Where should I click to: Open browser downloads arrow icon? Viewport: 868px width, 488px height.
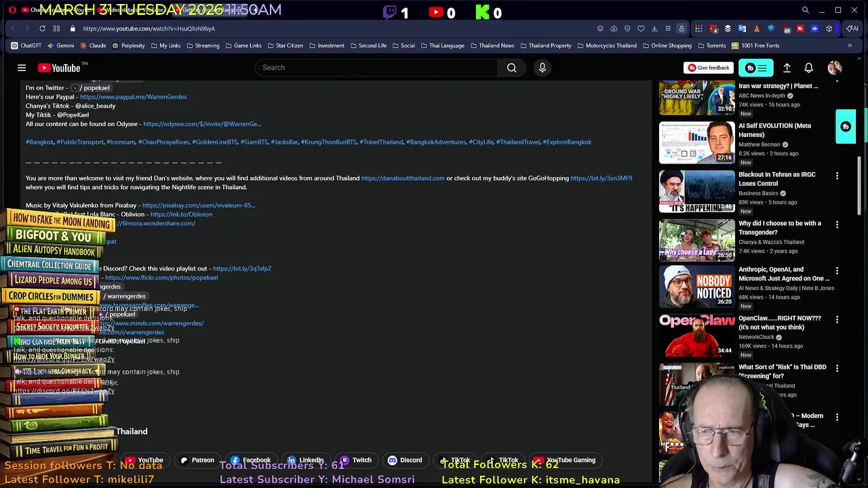(654, 28)
